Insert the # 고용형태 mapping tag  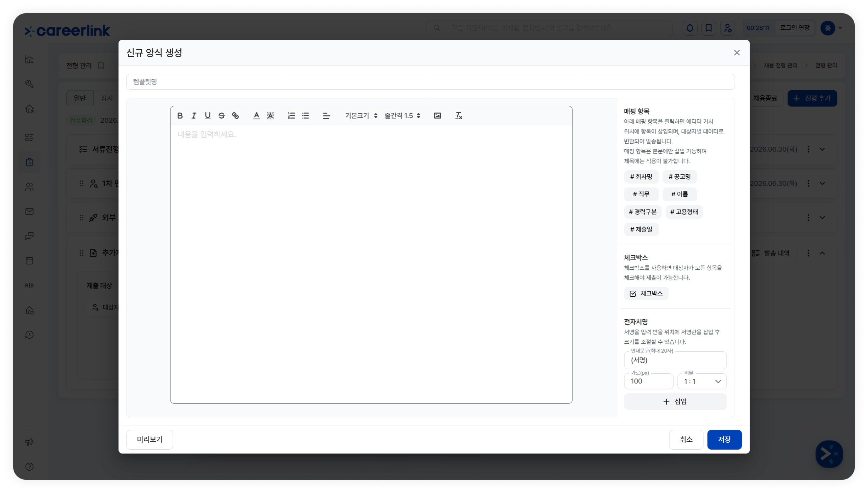click(x=684, y=212)
